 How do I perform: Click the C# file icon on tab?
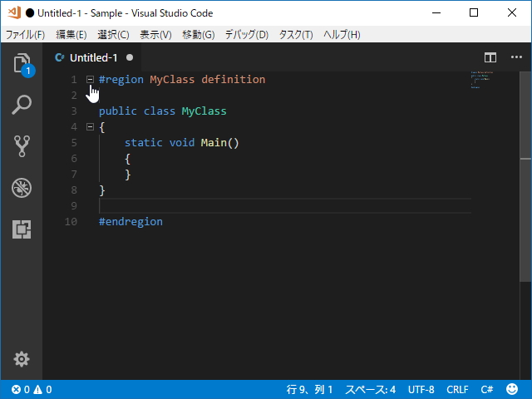(60, 57)
